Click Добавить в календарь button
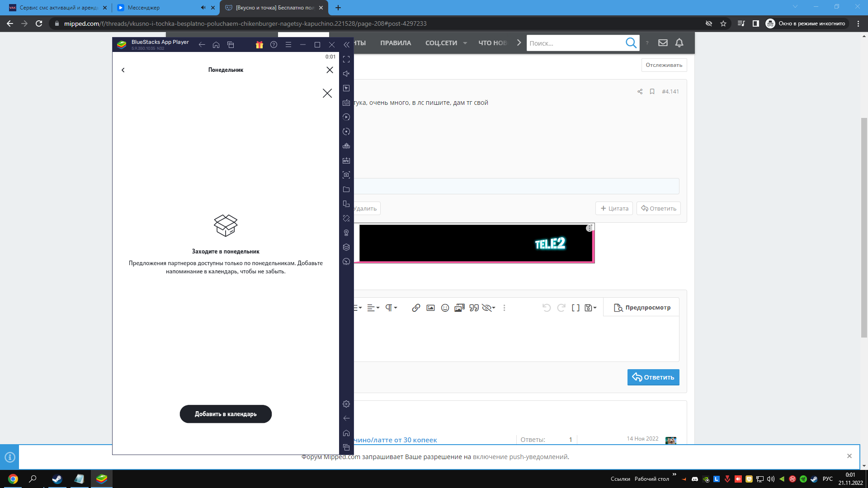Viewport: 868px width, 488px height. 226,414
